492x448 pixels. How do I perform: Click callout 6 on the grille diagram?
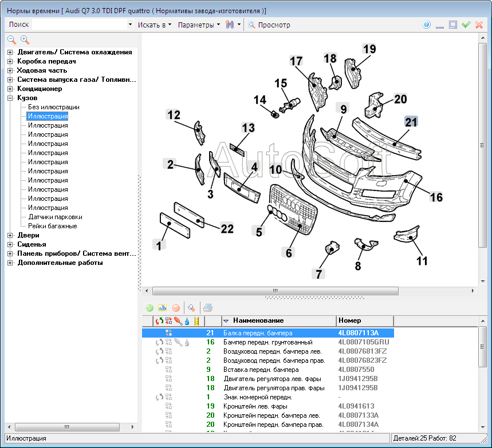click(289, 253)
